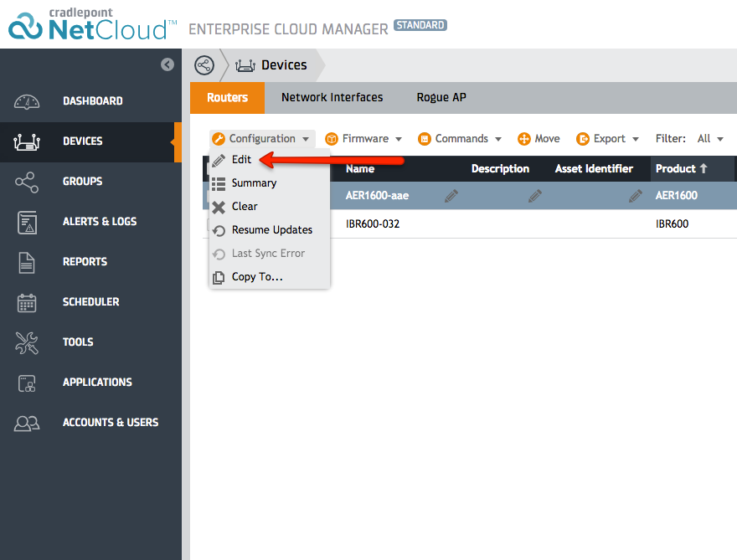This screenshot has height=560, width=737.
Task: Click the Devices breadcrumb label
Action: (x=284, y=65)
